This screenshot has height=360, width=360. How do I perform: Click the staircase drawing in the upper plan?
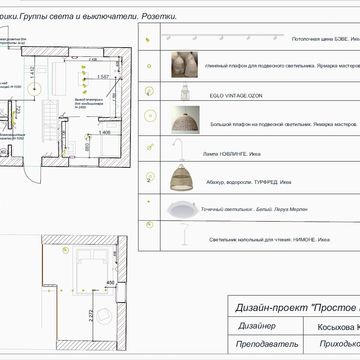click(51, 122)
